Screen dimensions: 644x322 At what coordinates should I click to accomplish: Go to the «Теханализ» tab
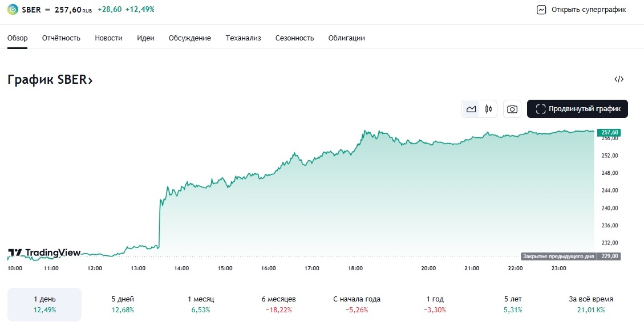[243, 38]
